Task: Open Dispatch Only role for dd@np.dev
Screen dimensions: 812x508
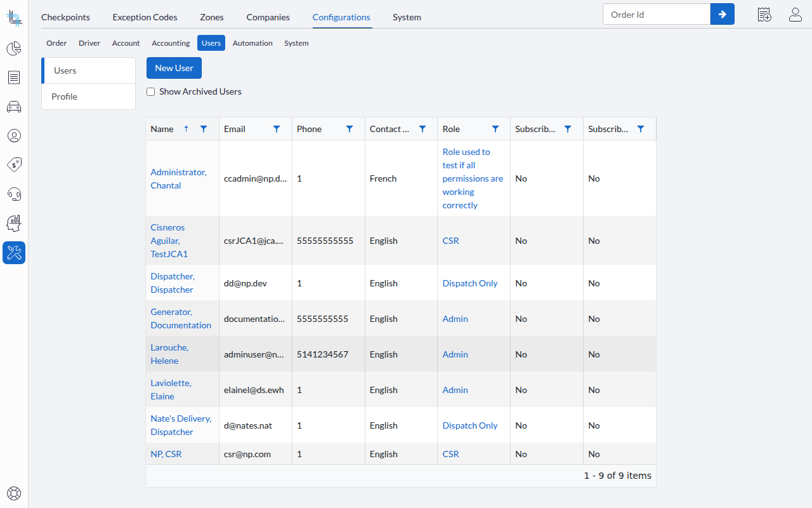Action: click(x=470, y=283)
